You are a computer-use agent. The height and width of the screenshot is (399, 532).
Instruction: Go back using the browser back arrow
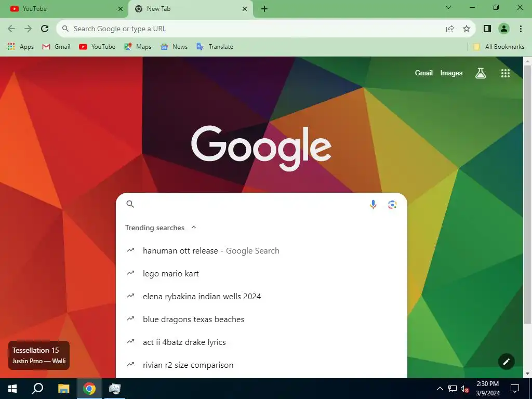pos(11,29)
